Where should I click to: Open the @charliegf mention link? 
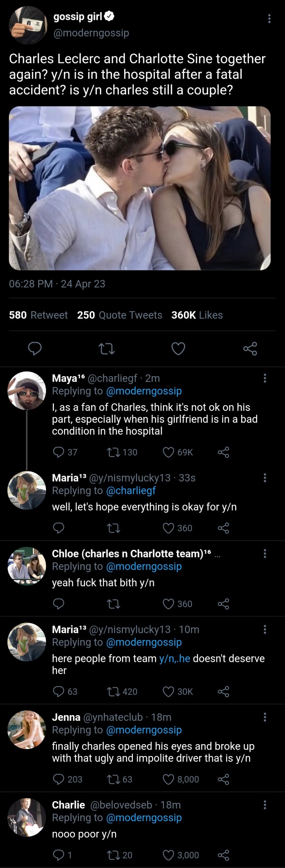point(131,491)
